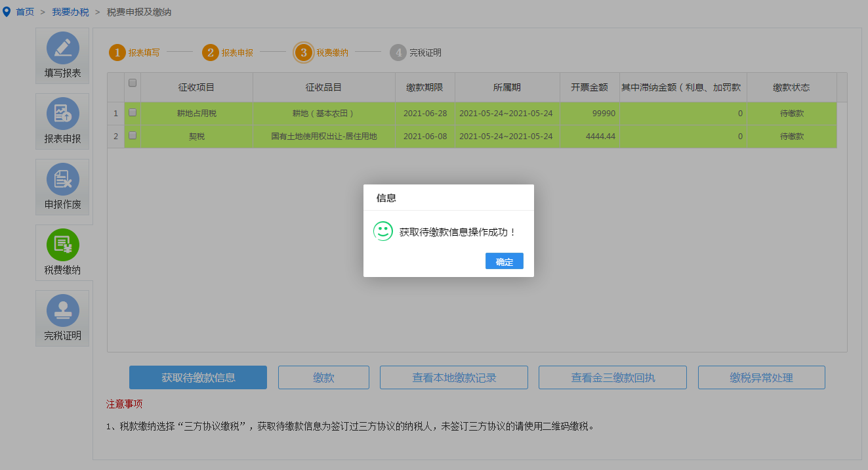Click the step 4 circle 完税证明
The height and width of the screenshot is (470, 868).
[398, 53]
